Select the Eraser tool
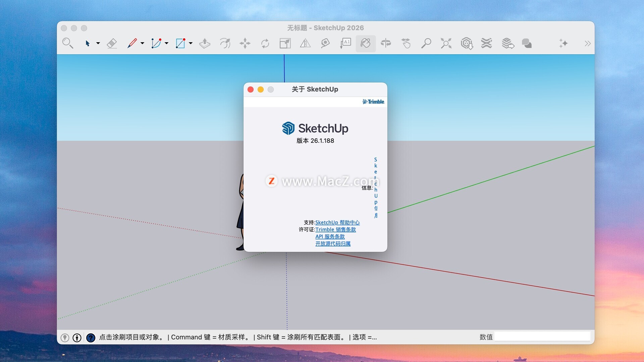The image size is (644, 362). pyautogui.click(x=112, y=43)
